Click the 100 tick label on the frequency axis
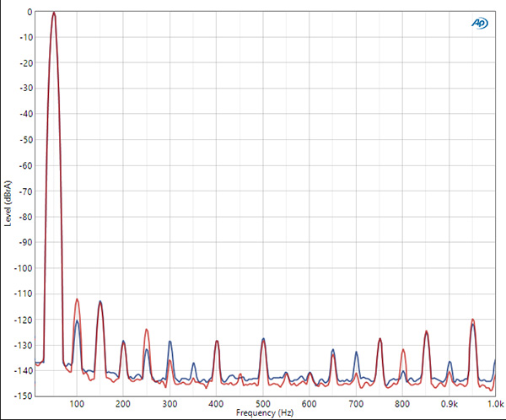The image size is (506, 420). 77,404
